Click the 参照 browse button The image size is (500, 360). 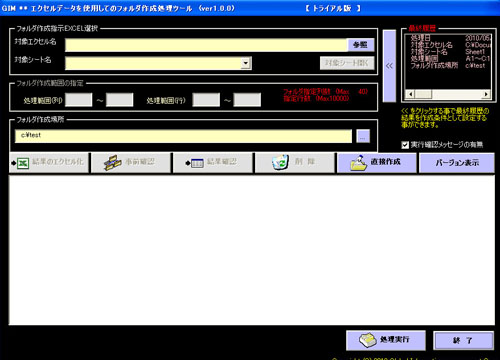pyautogui.click(x=360, y=45)
